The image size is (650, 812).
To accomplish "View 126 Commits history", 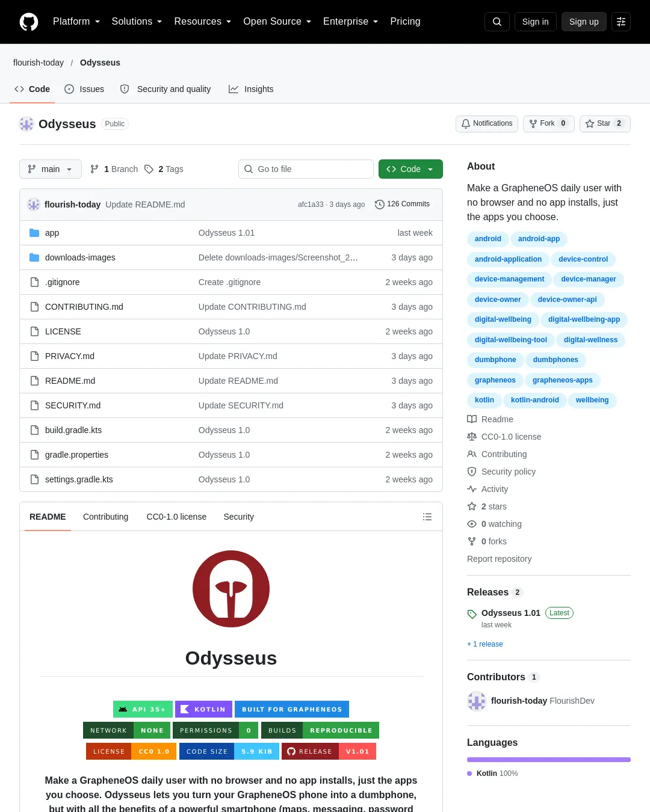I will (402, 204).
